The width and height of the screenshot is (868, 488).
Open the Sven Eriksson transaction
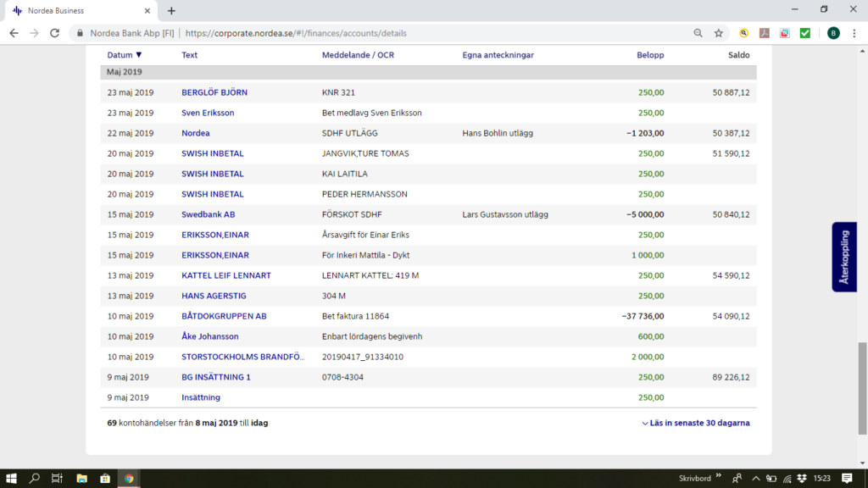(208, 113)
